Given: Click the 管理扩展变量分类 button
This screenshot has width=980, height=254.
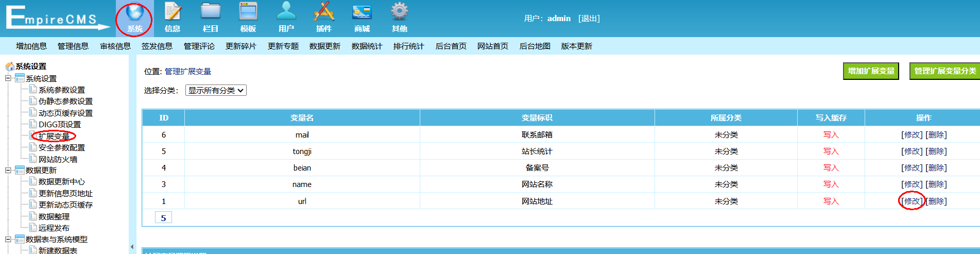Looking at the screenshot, I should coord(944,71).
